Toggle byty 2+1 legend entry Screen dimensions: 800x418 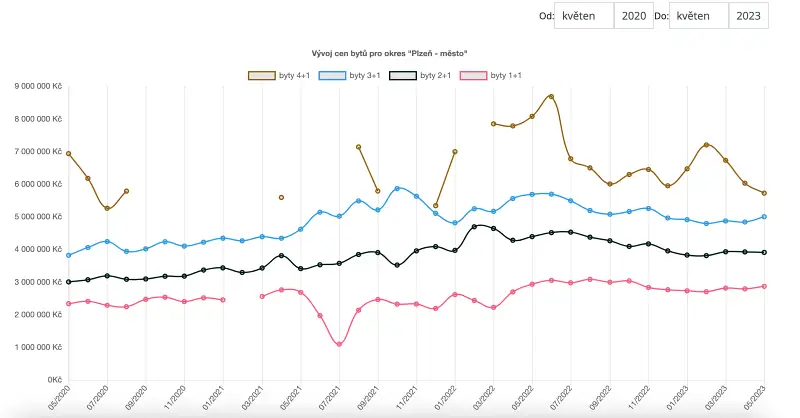[404, 76]
